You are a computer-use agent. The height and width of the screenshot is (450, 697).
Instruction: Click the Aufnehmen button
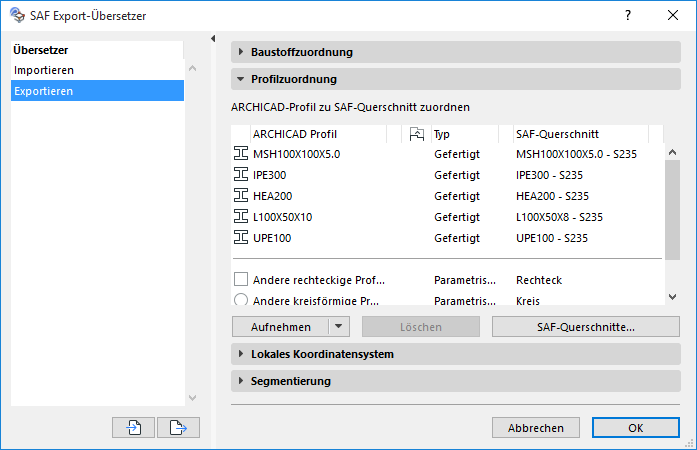(280, 326)
